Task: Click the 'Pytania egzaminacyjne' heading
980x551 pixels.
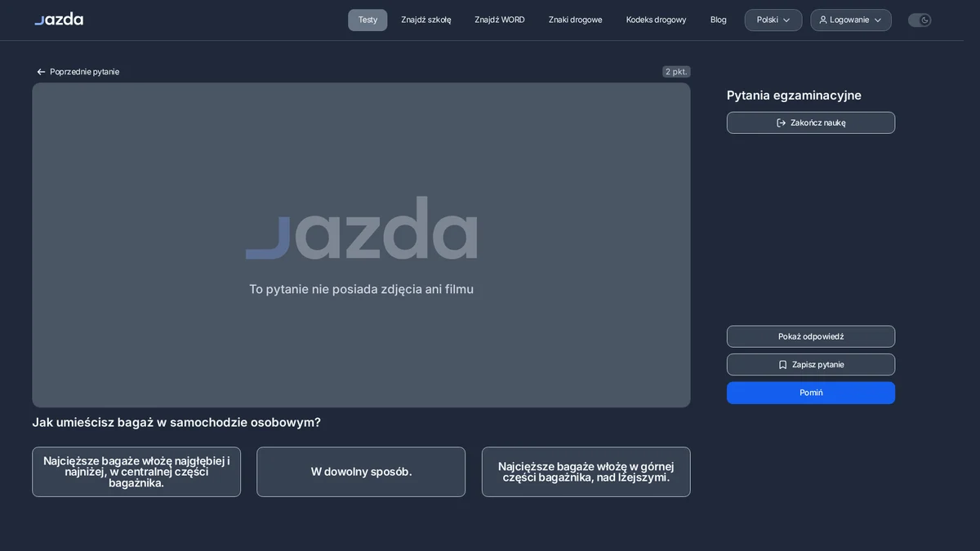Action: [x=794, y=96]
